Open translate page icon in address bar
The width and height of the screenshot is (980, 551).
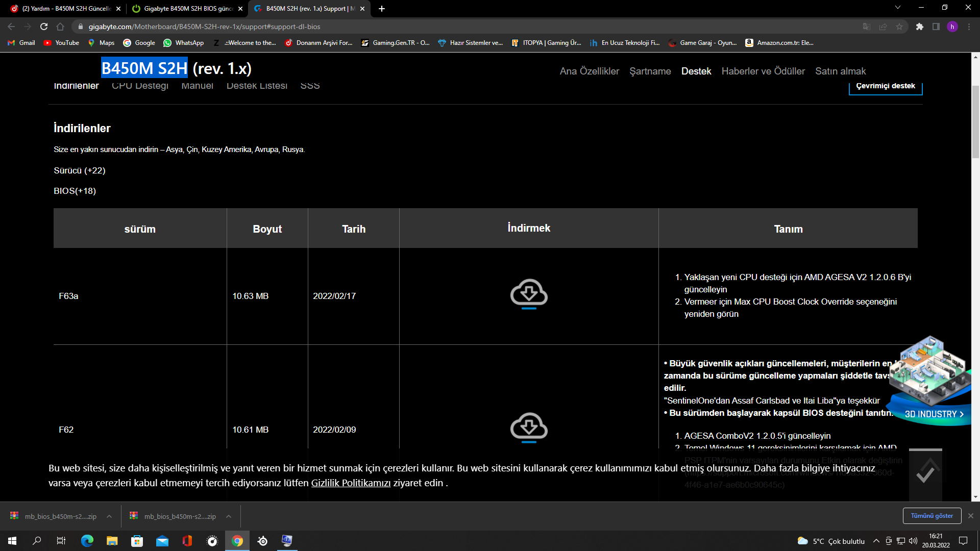(x=867, y=27)
